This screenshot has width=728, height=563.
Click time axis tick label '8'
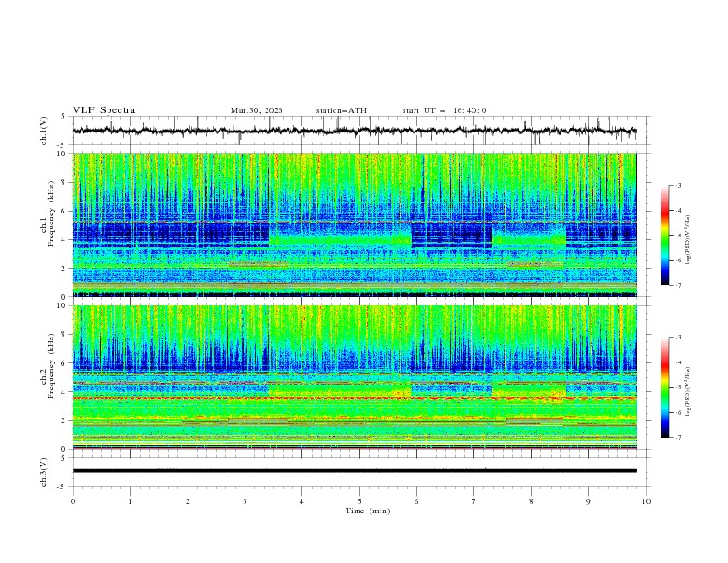pyautogui.click(x=531, y=501)
